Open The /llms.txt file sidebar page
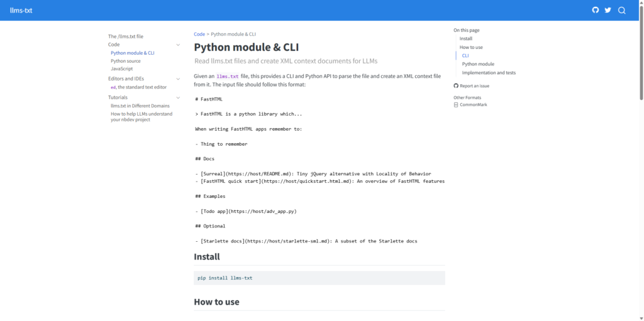 pyautogui.click(x=126, y=36)
